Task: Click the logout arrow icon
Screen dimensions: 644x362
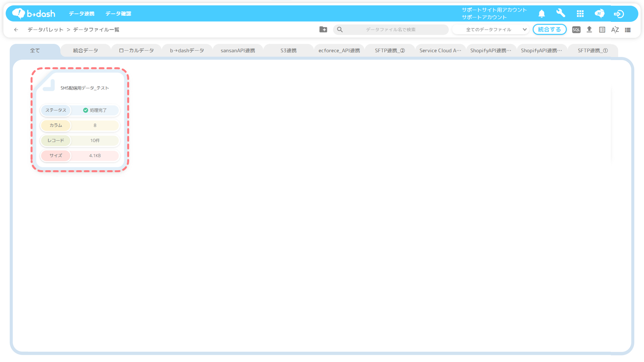Action: pyautogui.click(x=619, y=14)
